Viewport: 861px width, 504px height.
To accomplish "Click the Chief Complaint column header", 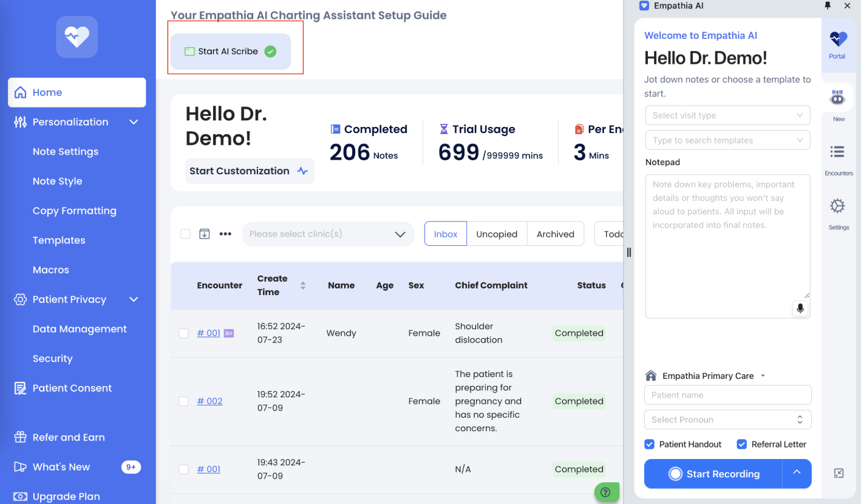I will 491,285.
